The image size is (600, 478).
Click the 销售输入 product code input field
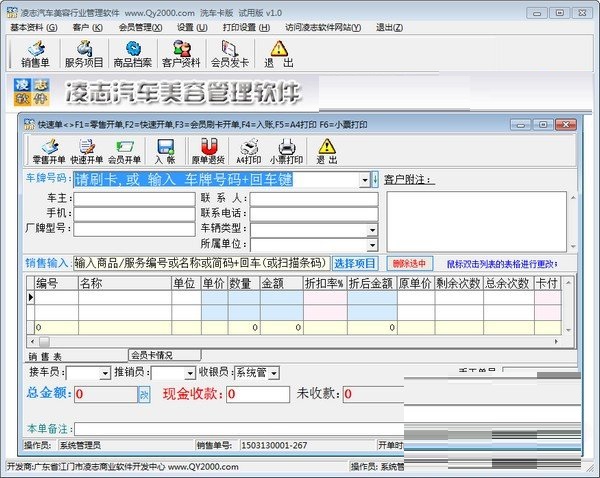point(201,263)
